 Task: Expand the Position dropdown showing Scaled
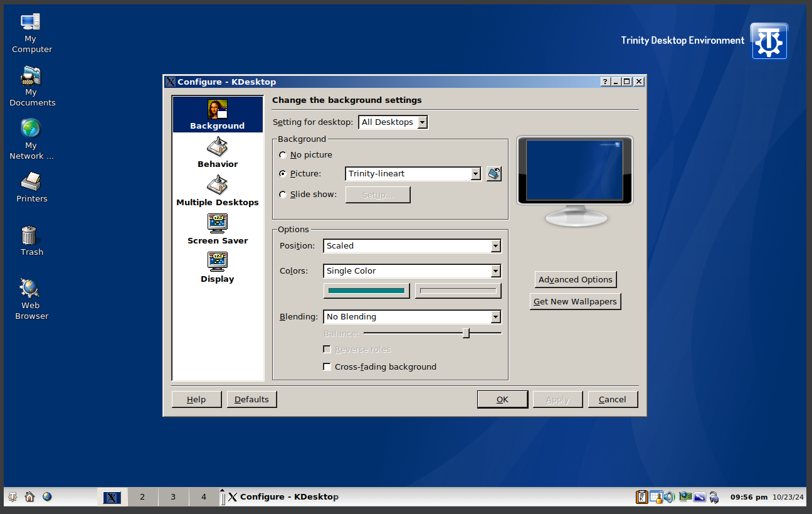412,246
